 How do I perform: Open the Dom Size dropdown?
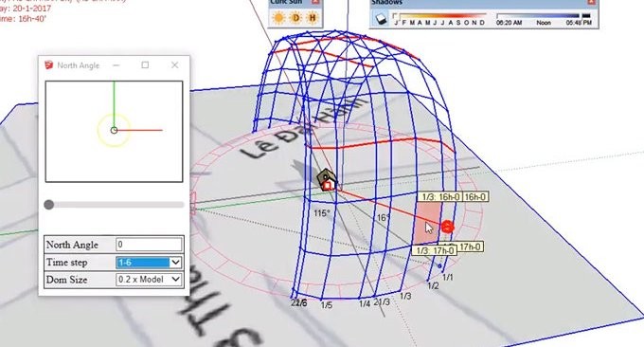coord(149,280)
